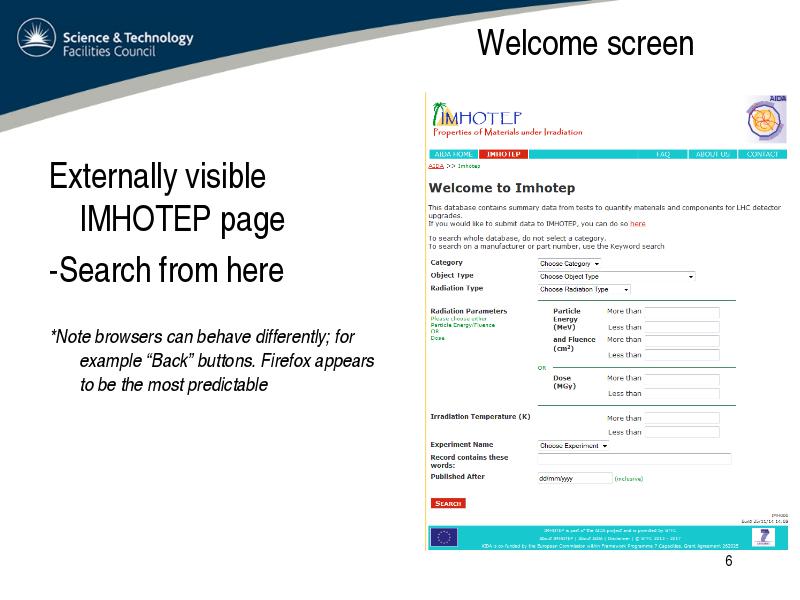Click the 'Experiment Name' label
800x600 pixels.
(x=462, y=444)
